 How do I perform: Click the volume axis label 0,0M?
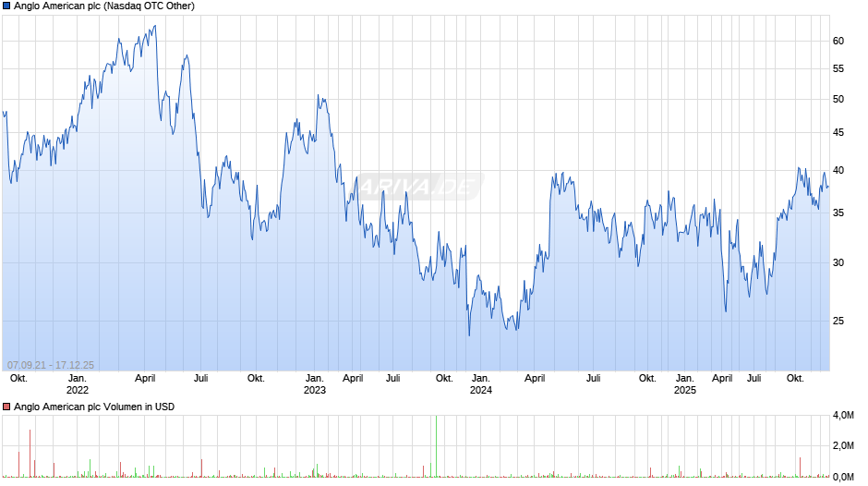(843, 477)
